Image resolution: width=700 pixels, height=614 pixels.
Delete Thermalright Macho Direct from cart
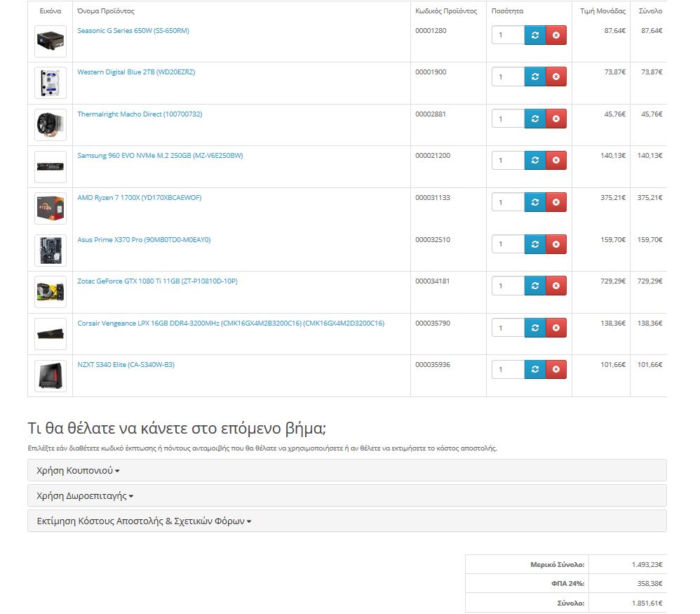[x=556, y=119]
